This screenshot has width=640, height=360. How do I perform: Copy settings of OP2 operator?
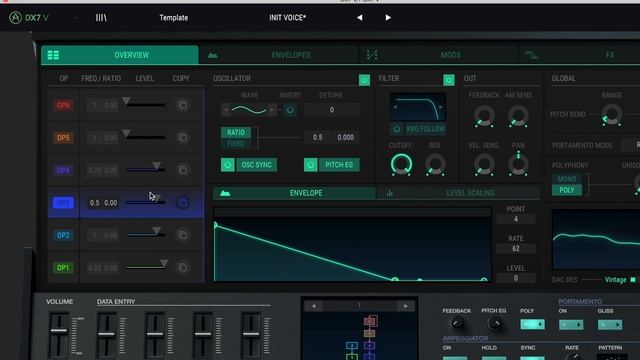(x=183, y=235)
